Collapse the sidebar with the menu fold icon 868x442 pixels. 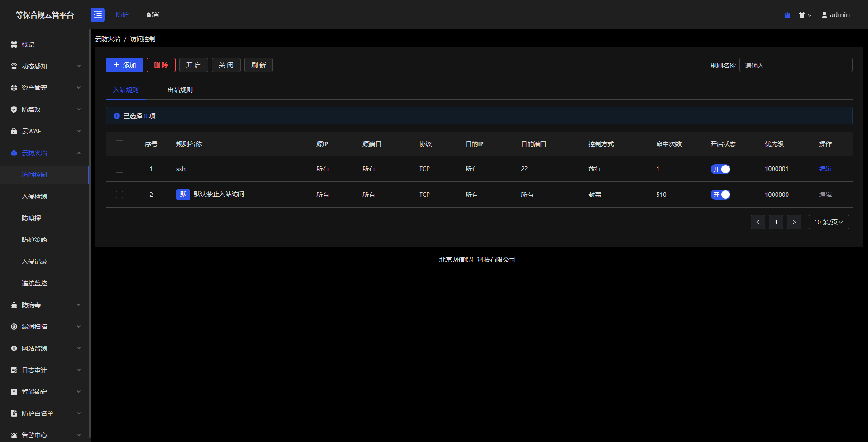pyautogui.click(x=98, y=15)
